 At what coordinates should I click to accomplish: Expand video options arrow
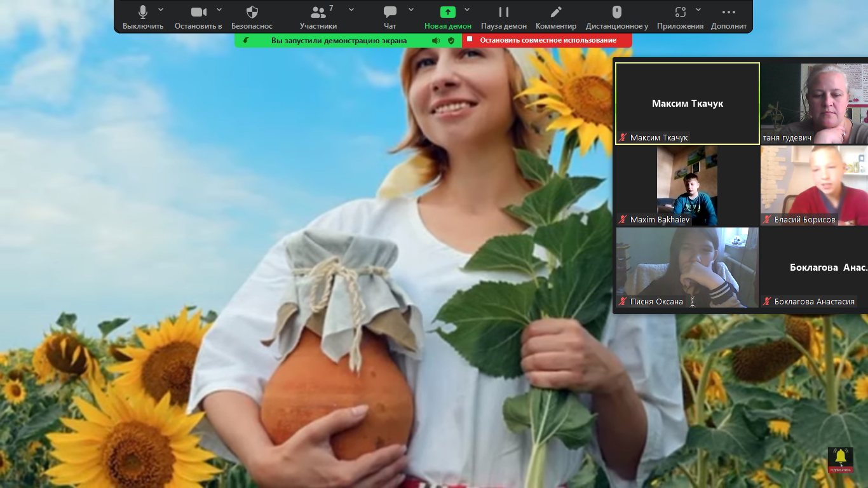coord(219,10)
